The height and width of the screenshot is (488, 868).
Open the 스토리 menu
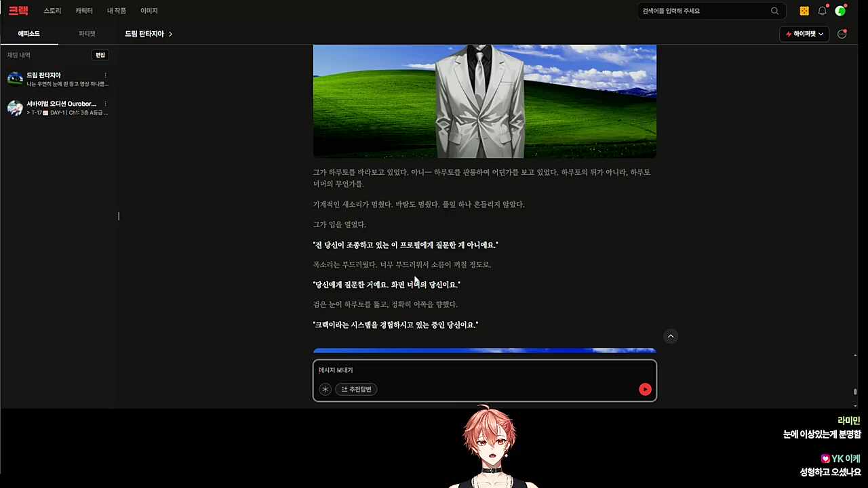[x=52, y=11]
